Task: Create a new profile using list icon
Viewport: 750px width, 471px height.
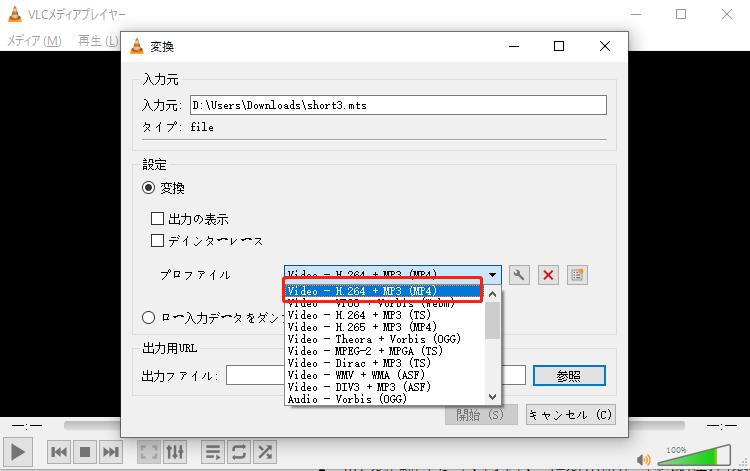Action: point(577,275)
